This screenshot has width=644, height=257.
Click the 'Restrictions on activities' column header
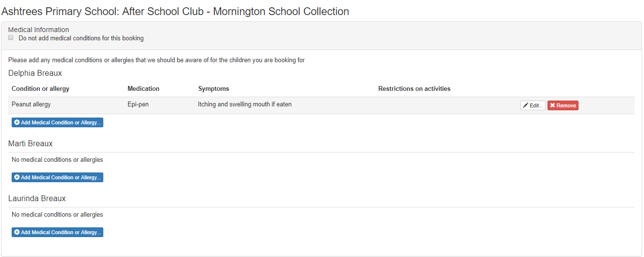click(x=414, y=89)
